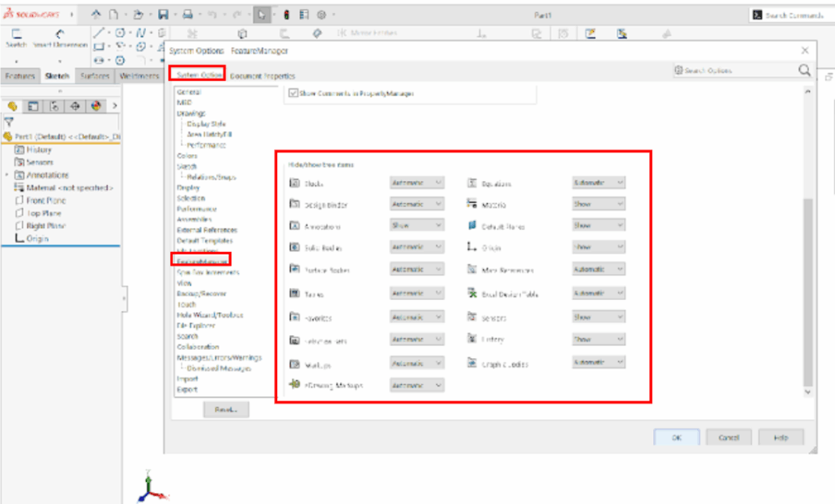Click the filter funnel icon above the tree

9,121
